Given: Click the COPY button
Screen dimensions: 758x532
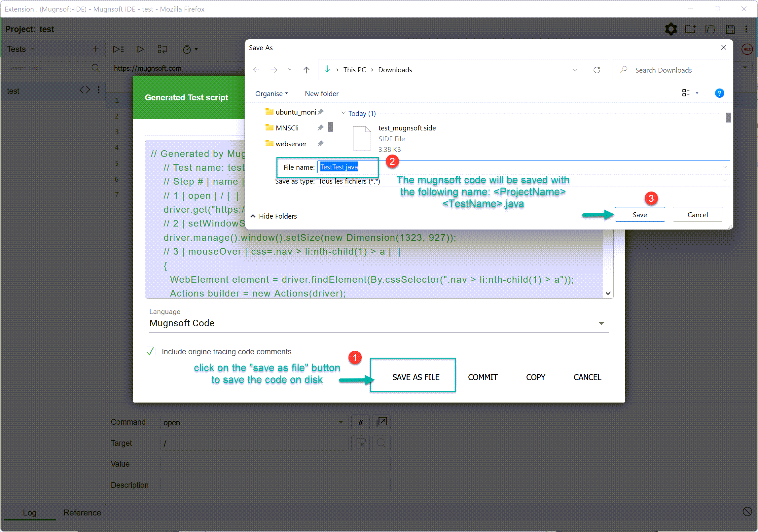Looking at the screenshot, I should click(535, 377).
